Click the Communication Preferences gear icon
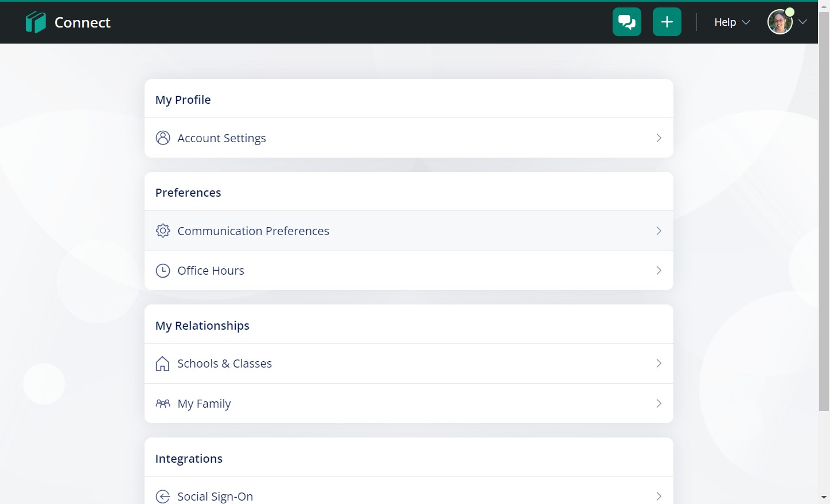 163,231
